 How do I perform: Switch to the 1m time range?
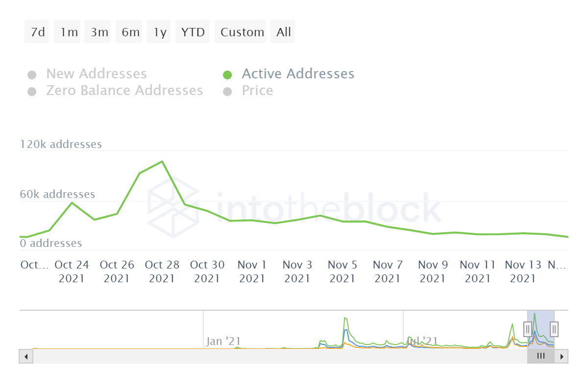tap(68, 32)
